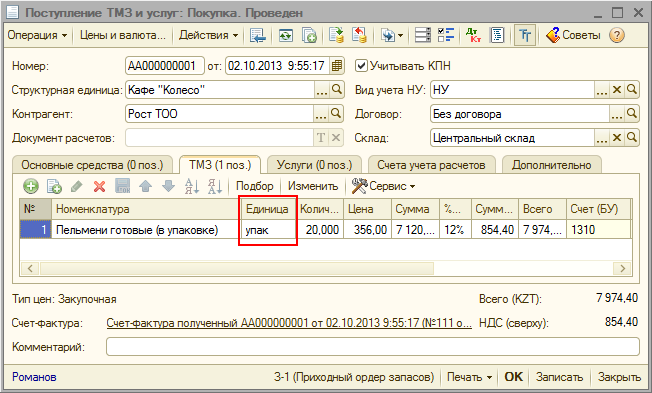This screenshot has width=652, height=393.
Task: Toggle the Учитывать КПН checkbox
Action: pos(361,66)
